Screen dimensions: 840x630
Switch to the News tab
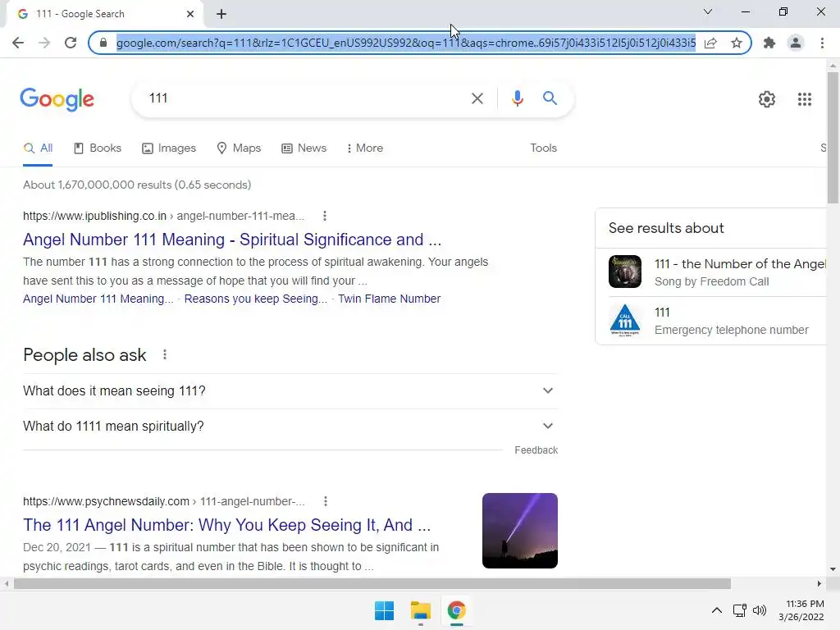coord(304,148)
